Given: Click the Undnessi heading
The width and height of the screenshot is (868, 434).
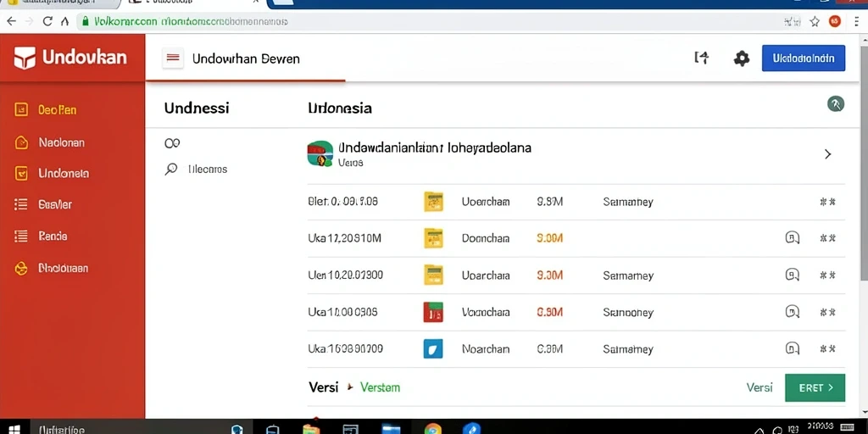Looking at the screenshot, I should click(x=197, y=108).
